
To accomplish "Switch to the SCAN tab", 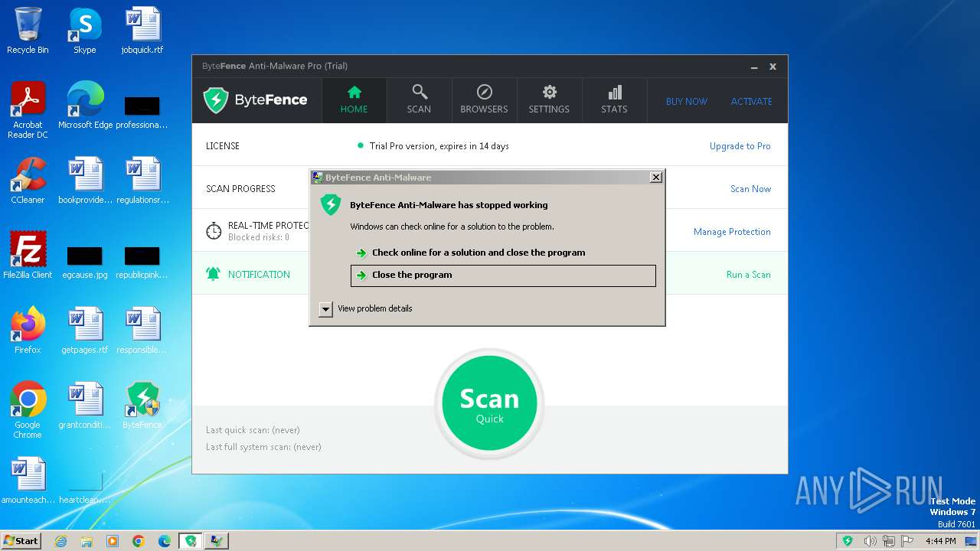I will coord(419,100).
